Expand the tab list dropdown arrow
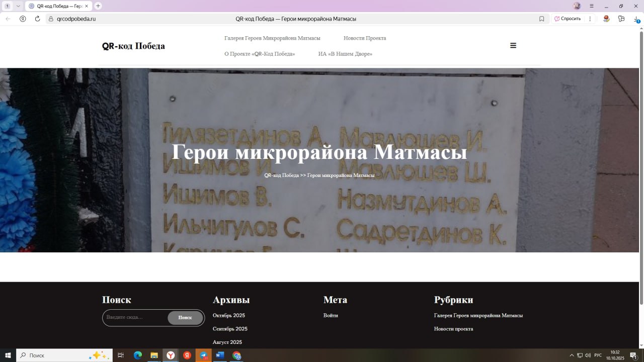 coord(18,6)
